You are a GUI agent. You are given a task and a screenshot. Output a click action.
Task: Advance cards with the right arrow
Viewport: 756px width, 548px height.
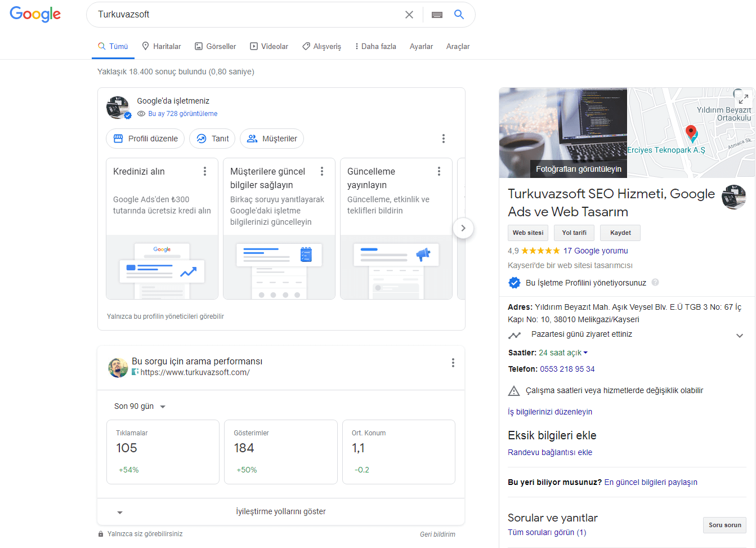pos(463,228)
